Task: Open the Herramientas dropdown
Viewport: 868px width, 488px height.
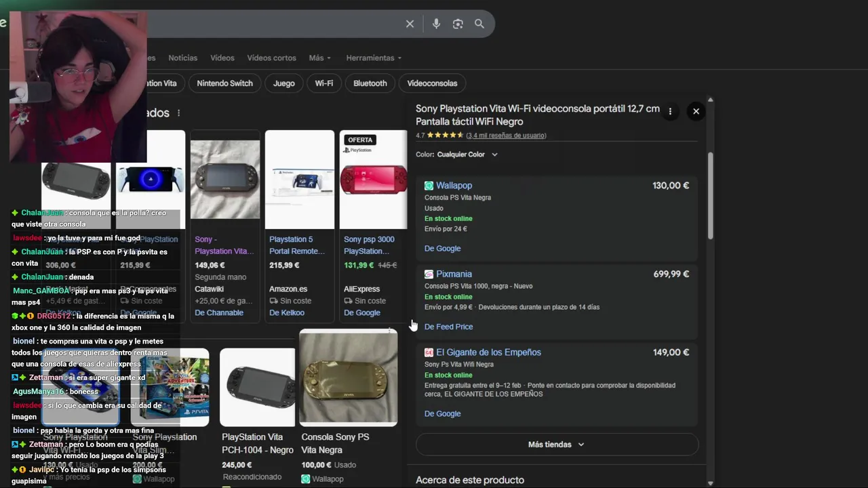Action: point(374,58)
